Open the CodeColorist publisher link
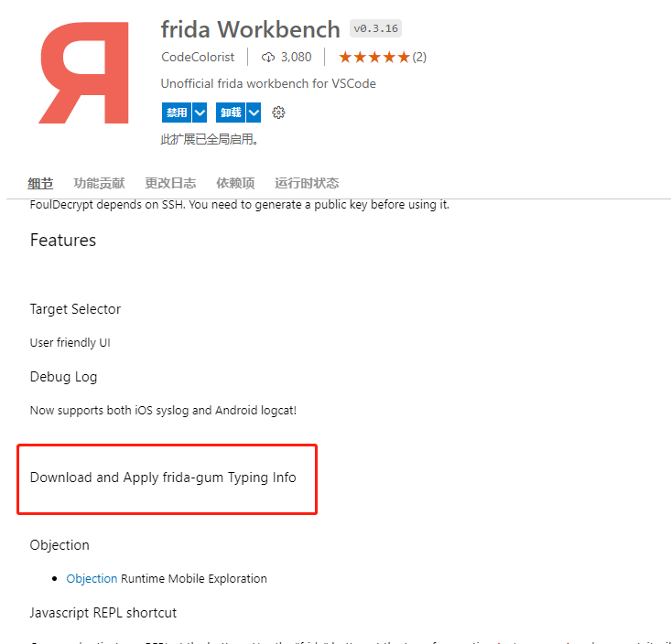The height and width of the screenshot is (644, 671). pos(197,57)
